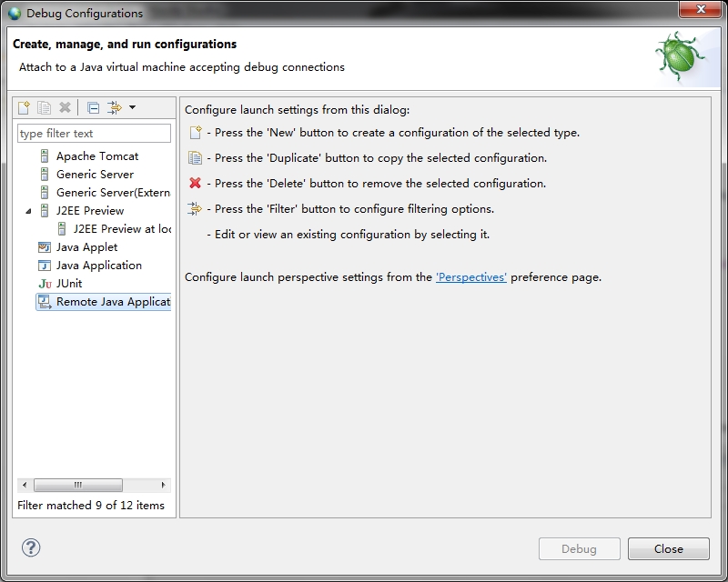
Task: Select the J2EE Preview at localhost icon
Action: point(62,229)
